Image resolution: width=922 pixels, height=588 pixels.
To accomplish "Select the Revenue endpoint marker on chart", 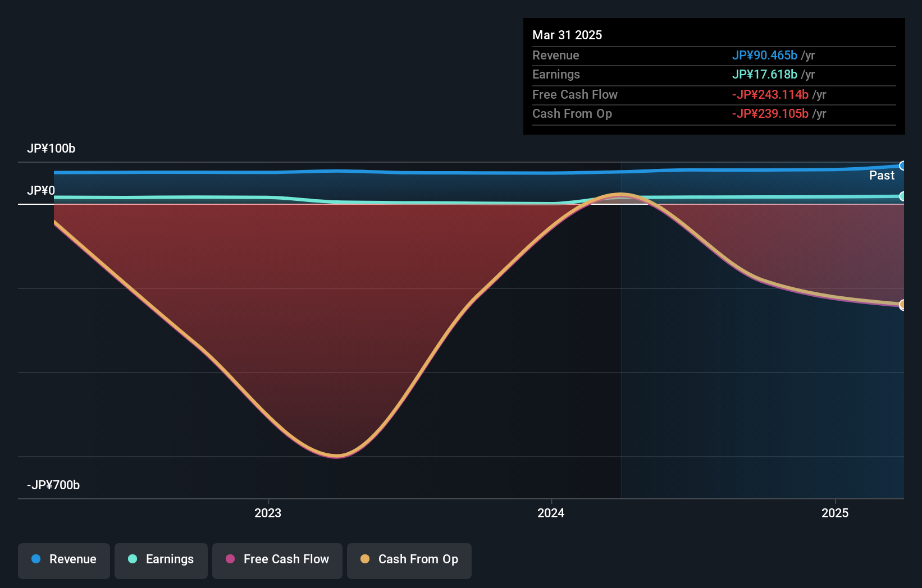I will (x=902, y=166).
